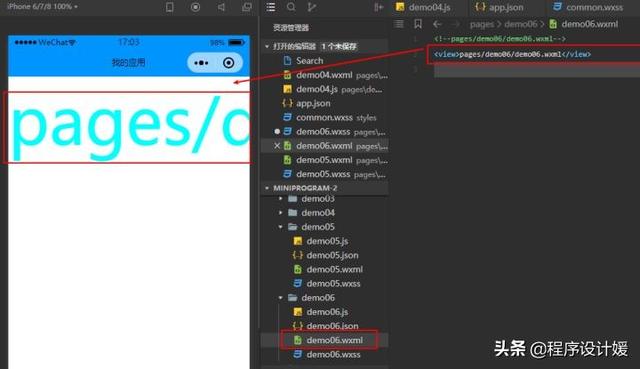The width and height of the screenshot is (640, 369).
Task: Click the phone device icon in simulator toolbar
Action: 170,7
